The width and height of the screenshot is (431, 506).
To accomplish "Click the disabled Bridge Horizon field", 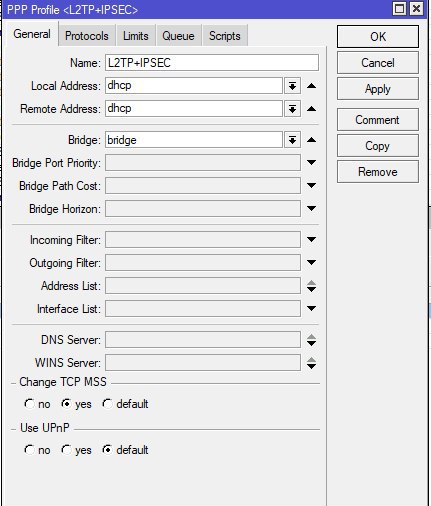I will coord(203,209).
